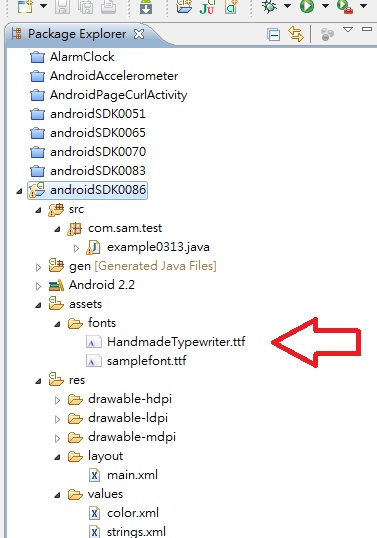
Task: Select the androidSDK0083 project
Action: (x=98, y=171)
